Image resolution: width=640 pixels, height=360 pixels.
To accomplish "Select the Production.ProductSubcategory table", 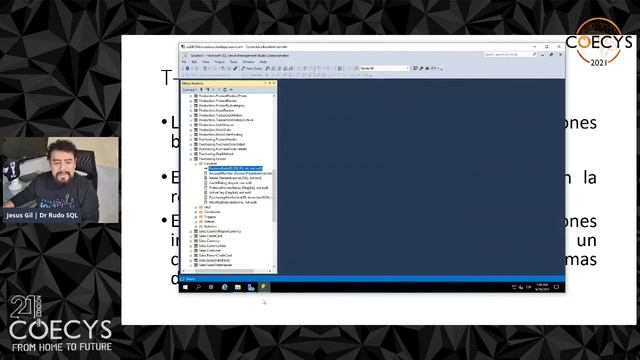I will 222,106.
